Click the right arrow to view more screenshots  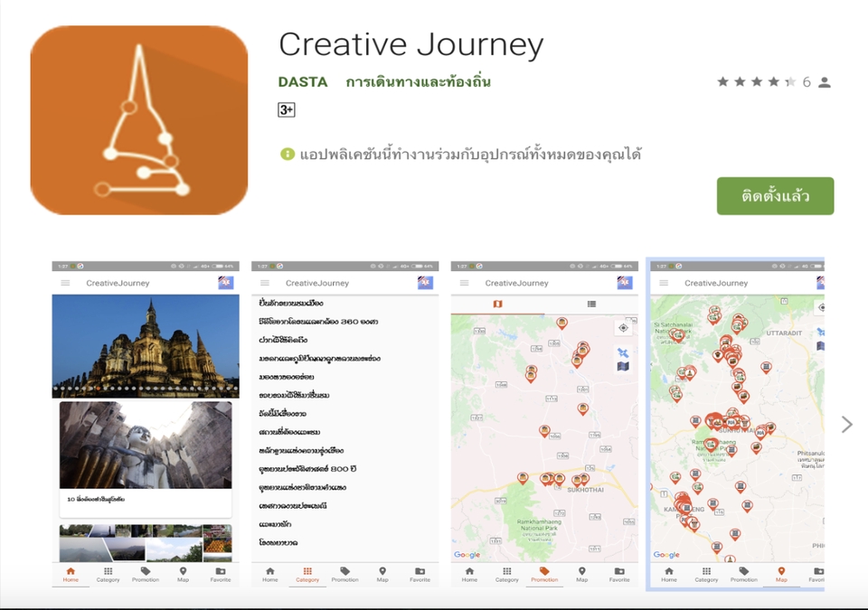(848, 422)
